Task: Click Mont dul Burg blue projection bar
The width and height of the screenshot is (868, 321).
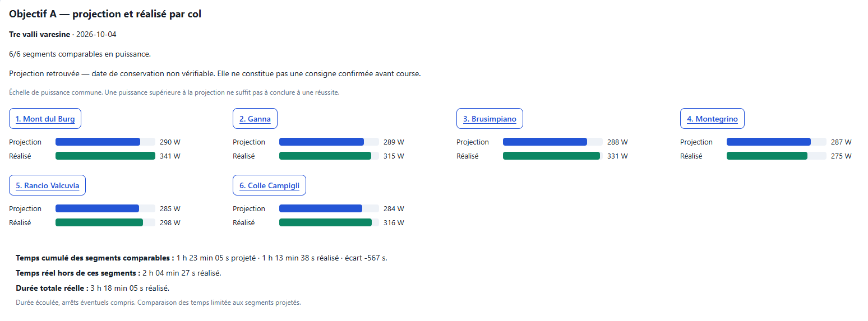Action: (x=98, y=142)
